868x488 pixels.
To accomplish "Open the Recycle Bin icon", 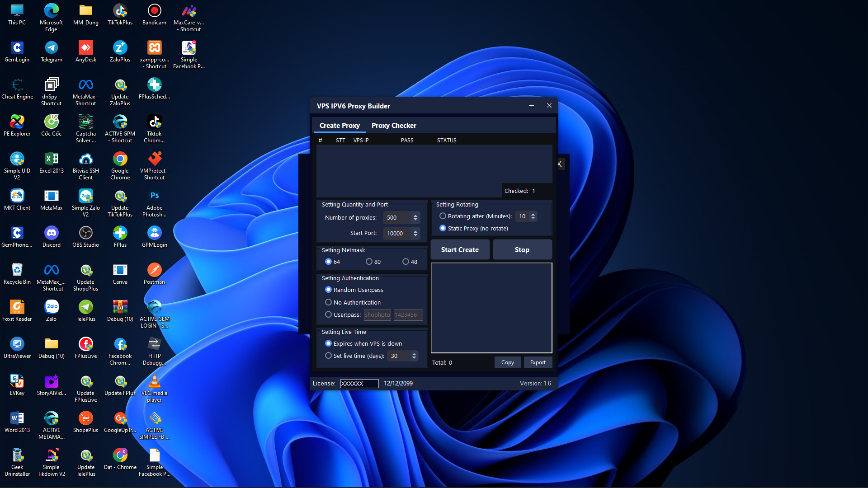I will tap(17, 274).
